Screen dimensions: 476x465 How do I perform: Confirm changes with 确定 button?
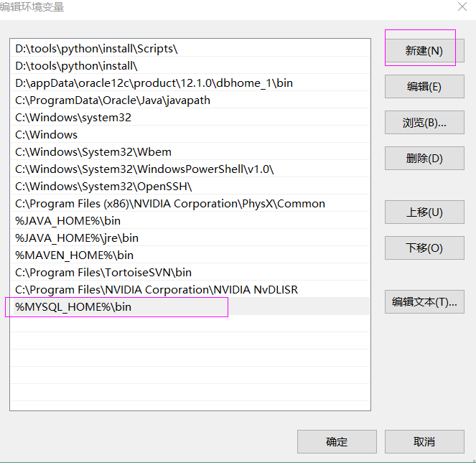coord(337,442)
